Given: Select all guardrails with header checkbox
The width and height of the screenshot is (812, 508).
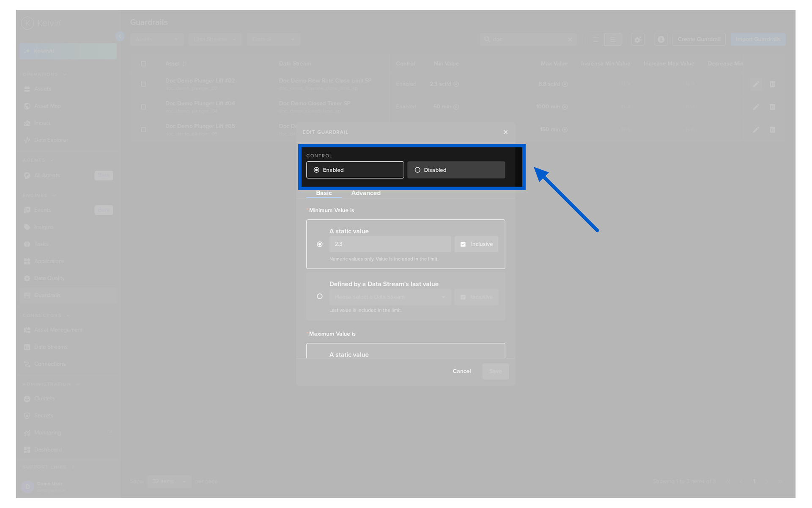Looking at the screenshot, I should click(143, 64).
